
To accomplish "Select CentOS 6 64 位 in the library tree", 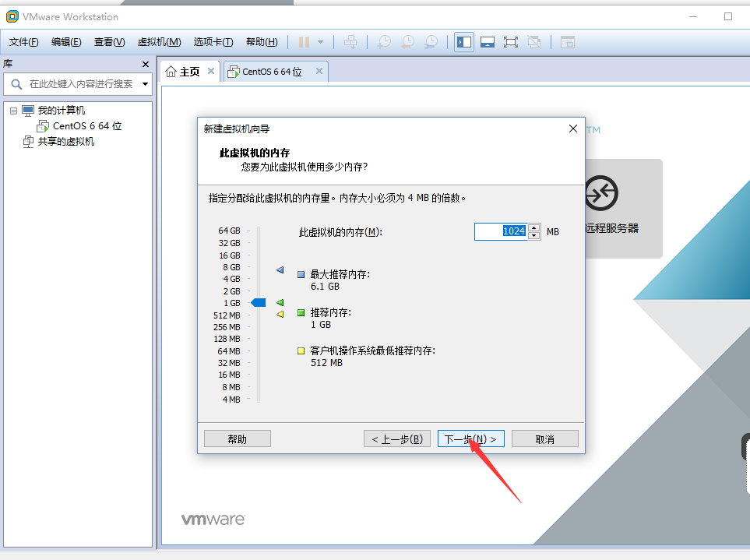I will tap(87, 125).
